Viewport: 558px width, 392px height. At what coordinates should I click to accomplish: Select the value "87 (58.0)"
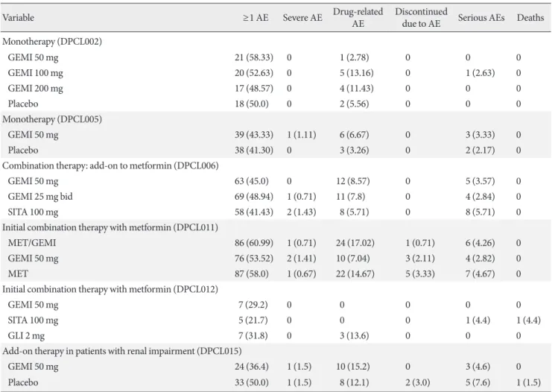(251, 274)
